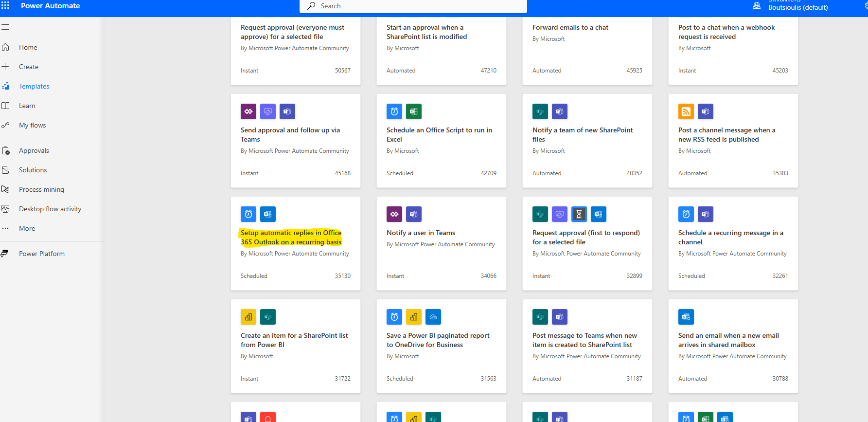Click Power Automate title in header
Viewport: 868px width, 422px height.
[51, 6]
